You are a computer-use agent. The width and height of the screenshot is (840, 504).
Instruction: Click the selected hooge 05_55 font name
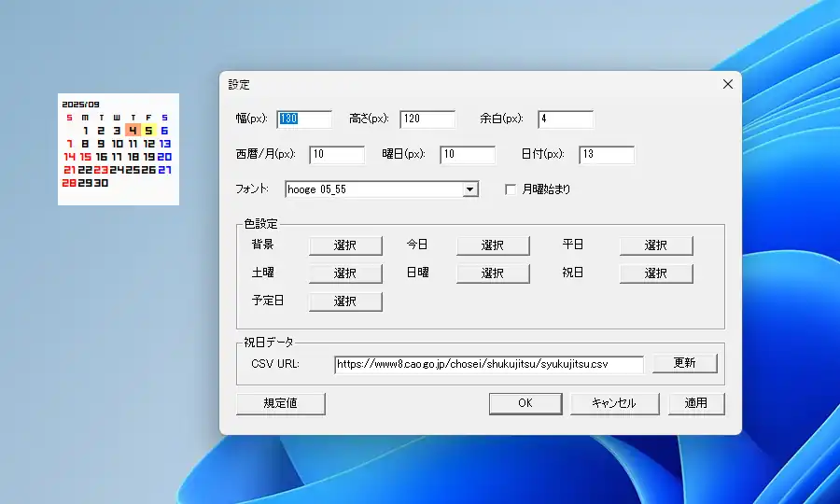(x=317, y=189)
